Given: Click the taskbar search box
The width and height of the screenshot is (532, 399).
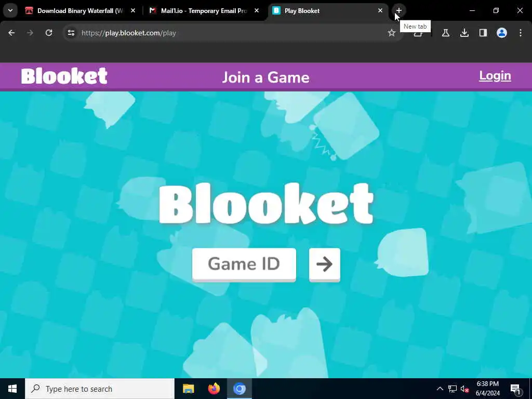Looking at the screenshot, I should click(x=100, y=389).
